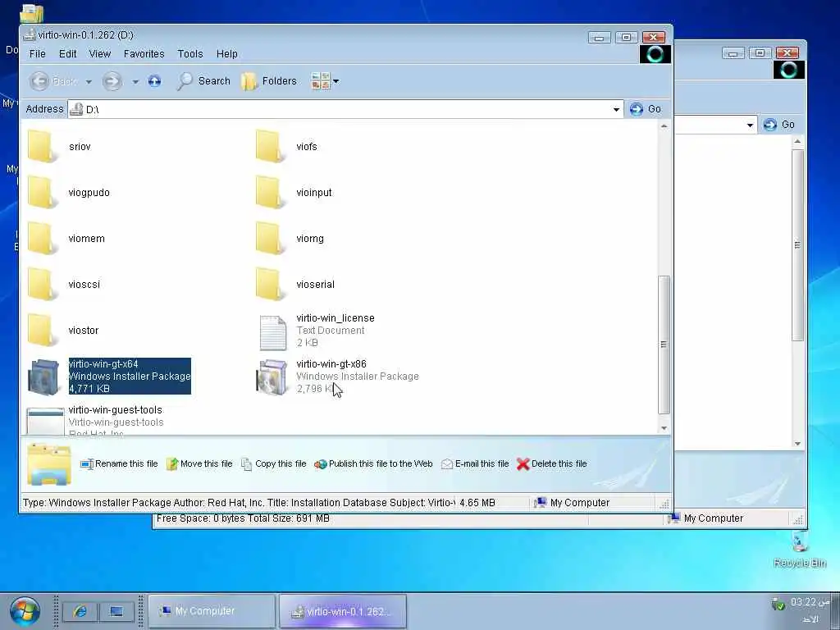This screenshot has width=840, height=630.
Task: Click the file list vertical scrollbar thumb
Action: pyautogui.click(x=664, y=345)
